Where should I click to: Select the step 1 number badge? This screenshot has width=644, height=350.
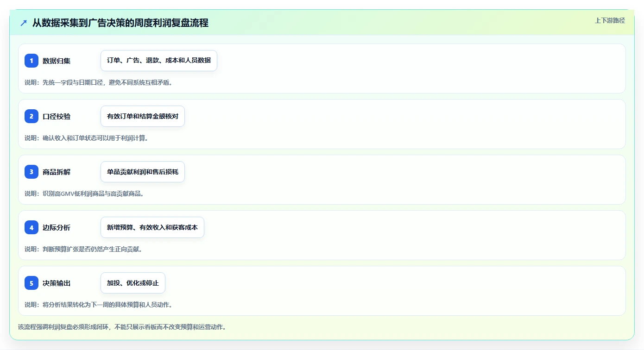tap(32, 61)
